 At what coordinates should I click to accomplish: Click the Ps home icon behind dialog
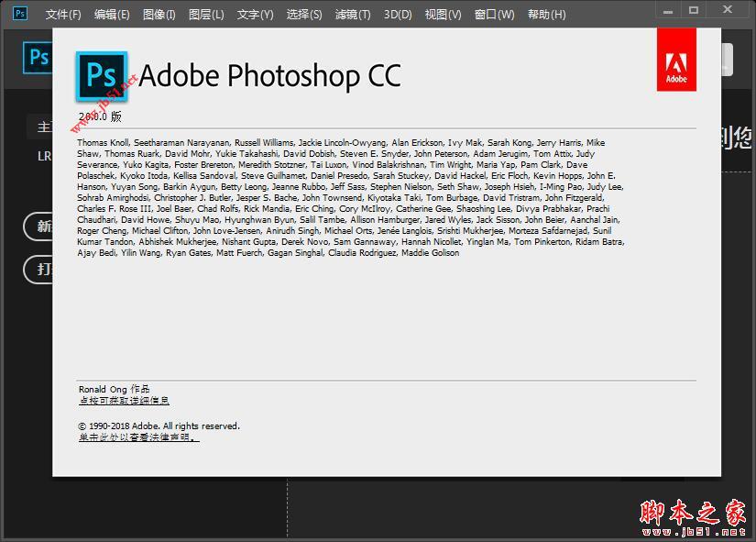38,58
